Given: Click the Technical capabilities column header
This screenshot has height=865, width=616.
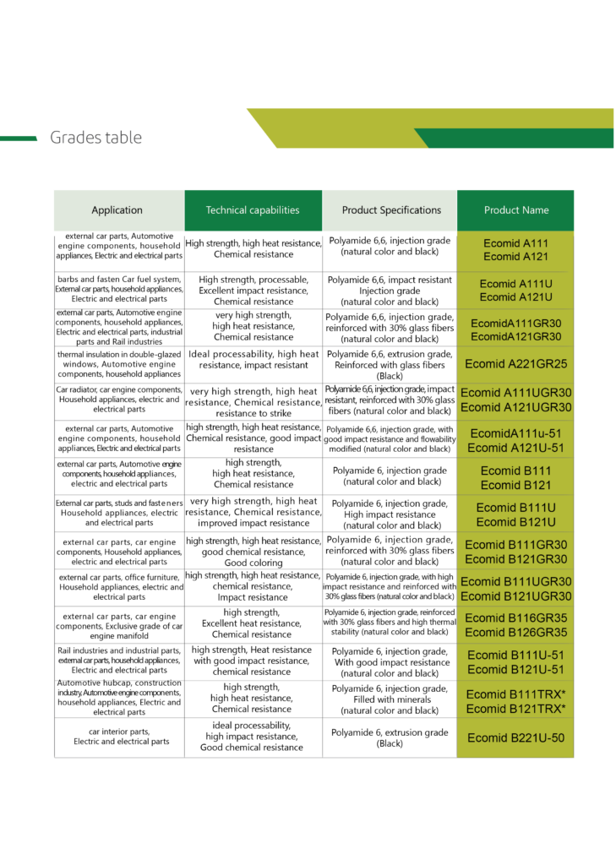Looking at the screenshot, I should [253, 210].
